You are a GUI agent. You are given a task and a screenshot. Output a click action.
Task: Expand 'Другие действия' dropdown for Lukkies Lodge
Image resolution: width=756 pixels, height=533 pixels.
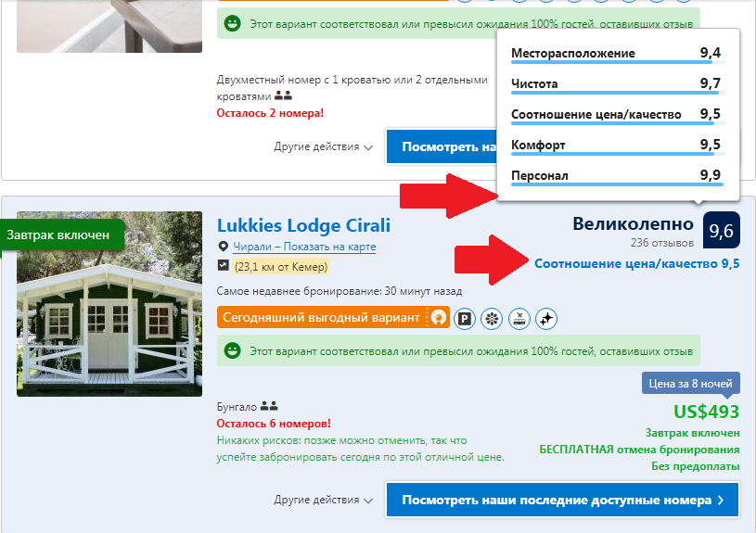click(324, 500)
